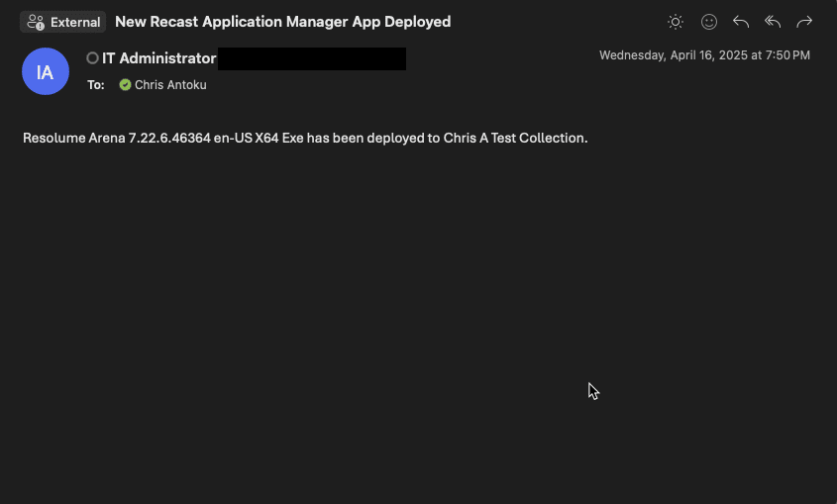Click "Resolume Arena" in the message body
This screenshot has height=504, width=837.
(x=73, y=138)
